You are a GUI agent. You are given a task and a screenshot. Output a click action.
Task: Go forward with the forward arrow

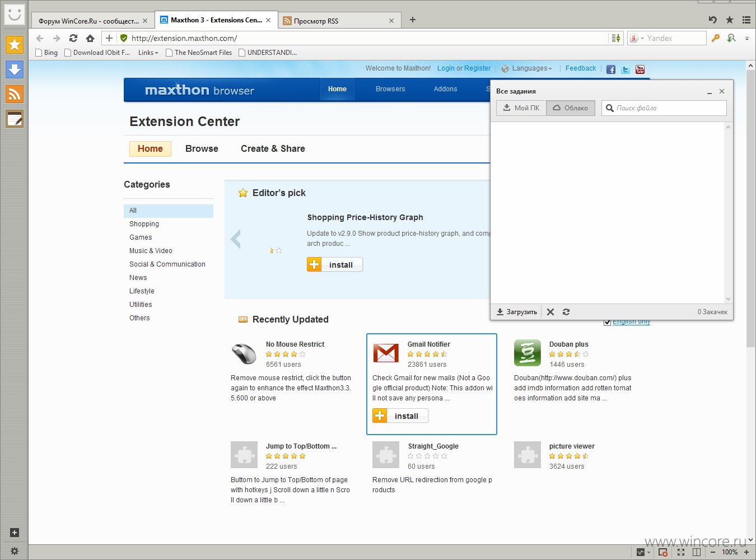(x=57, y=38)
